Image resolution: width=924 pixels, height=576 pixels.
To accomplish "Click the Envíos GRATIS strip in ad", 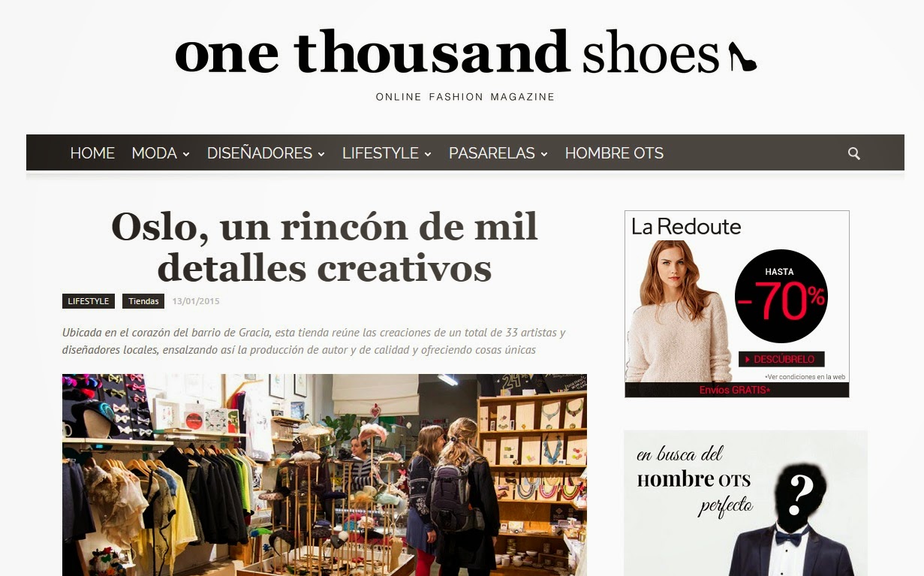I will pos(735,391).
